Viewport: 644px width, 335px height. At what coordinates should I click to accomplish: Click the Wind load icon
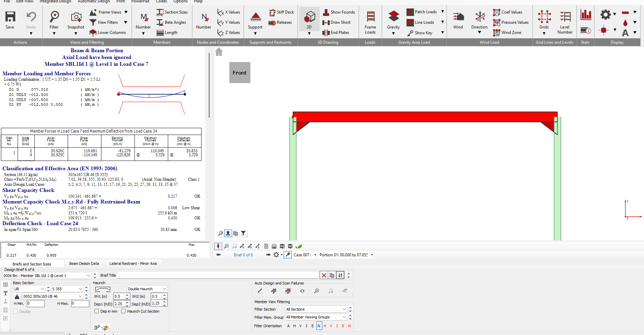[458, 17]
